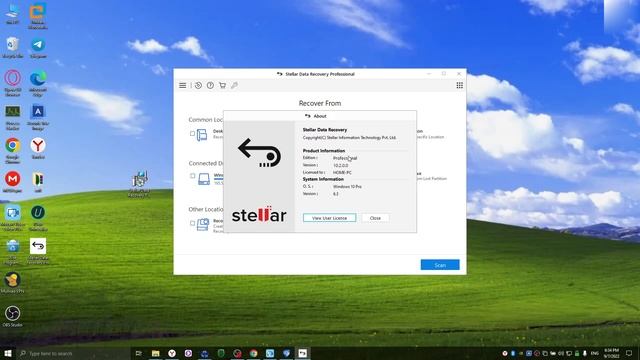Click the 'Recover From' heading
640x360 pixels.
click(x=320, y=103)
